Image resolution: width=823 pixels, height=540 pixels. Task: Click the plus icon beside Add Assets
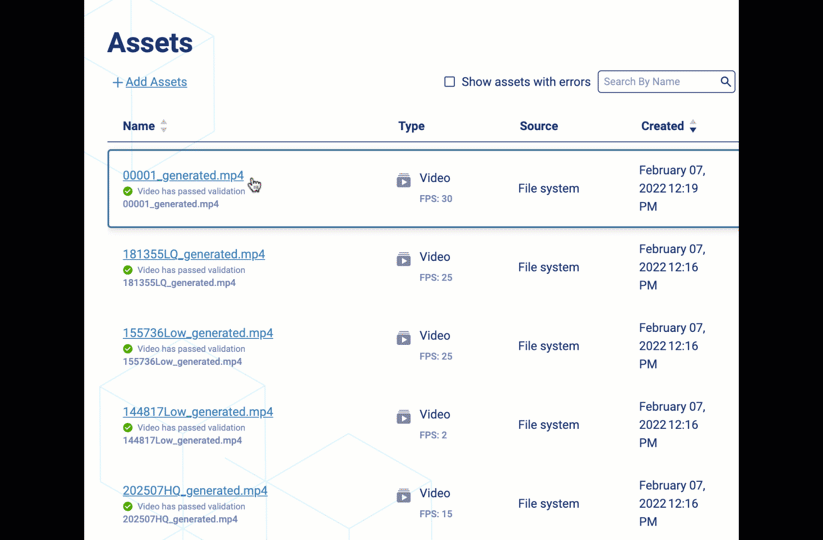coord(118,82)
